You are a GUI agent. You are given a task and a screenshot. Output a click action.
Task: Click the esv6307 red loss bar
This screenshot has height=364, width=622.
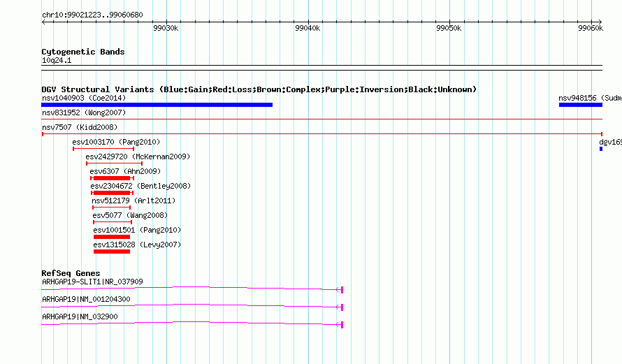(113, 178)
